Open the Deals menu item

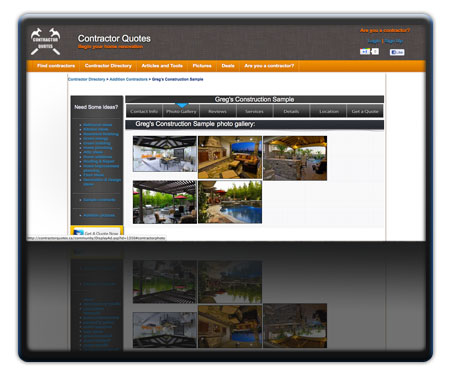(x=228, y=66)
